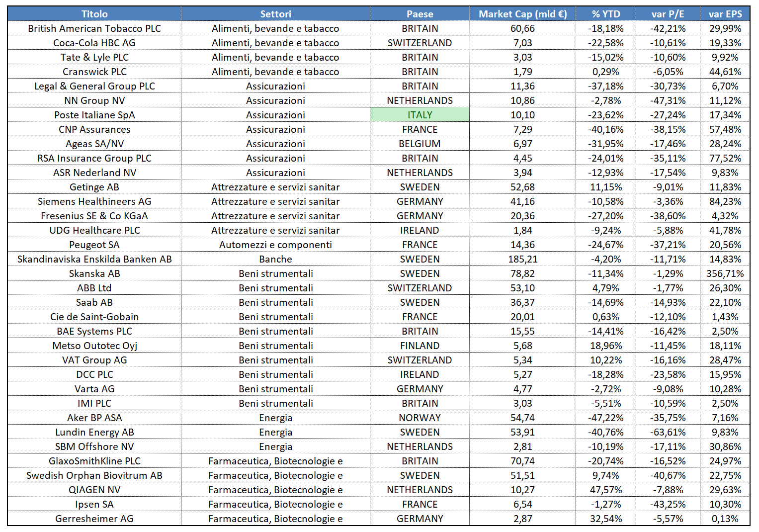Select the var P/E column header
The width and height of the screenshot is (759, 532).
point(668,14)
